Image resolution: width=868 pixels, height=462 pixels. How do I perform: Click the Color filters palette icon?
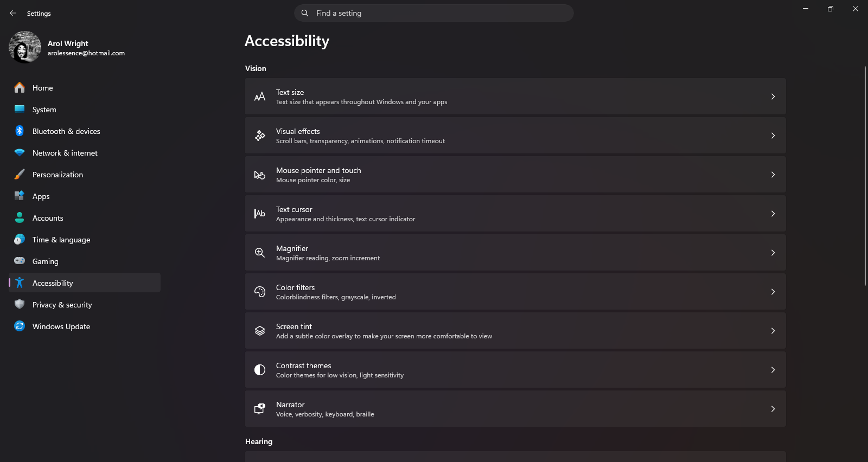point(260,292)
